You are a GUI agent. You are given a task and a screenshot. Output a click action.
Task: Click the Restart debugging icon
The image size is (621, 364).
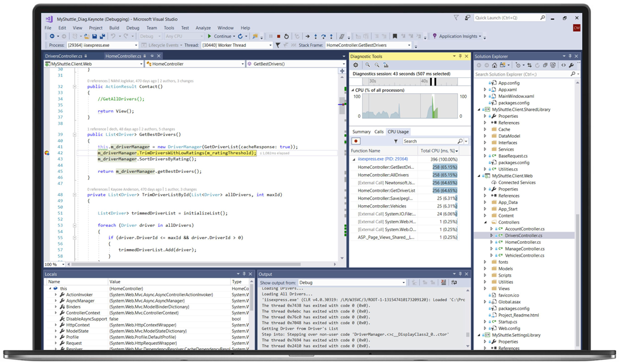[x=286, y=36]
